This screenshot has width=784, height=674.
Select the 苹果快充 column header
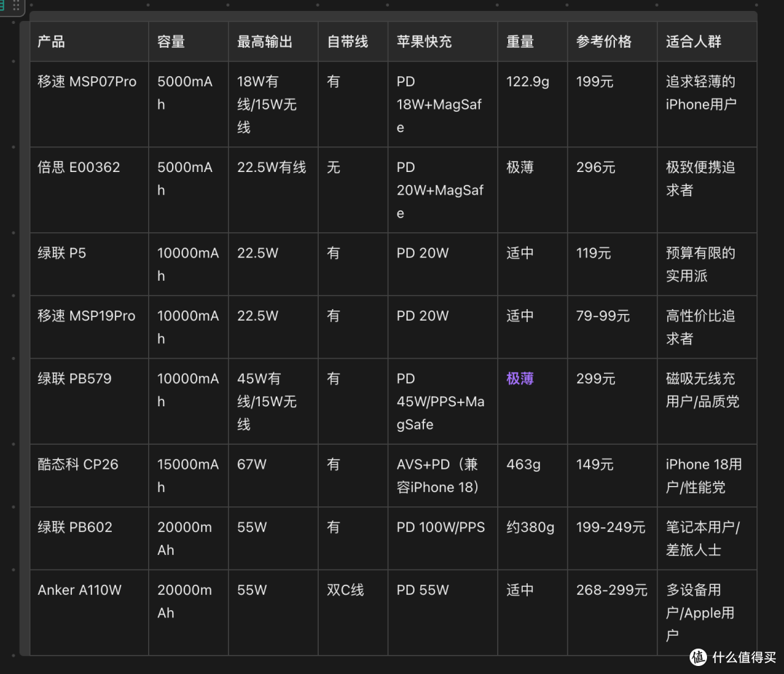tap(443, 41)
